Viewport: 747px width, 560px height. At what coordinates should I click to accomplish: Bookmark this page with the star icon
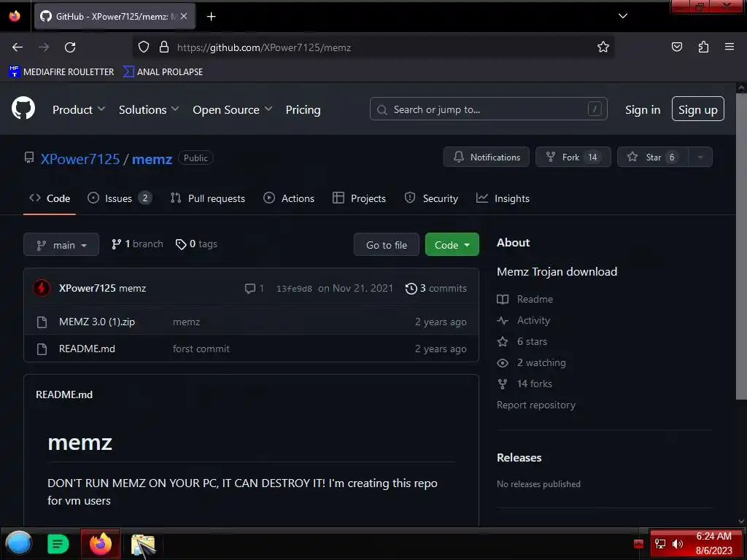point(603,47)
